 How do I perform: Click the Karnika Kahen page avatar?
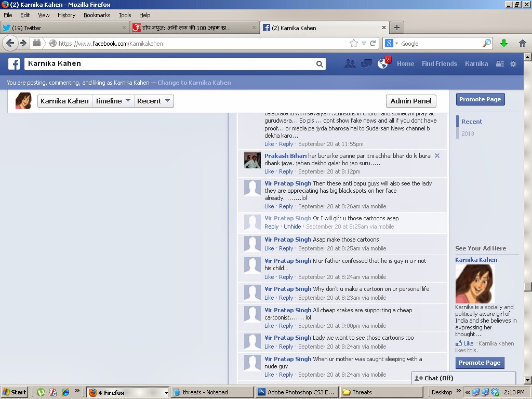click(x=23, y=101)
